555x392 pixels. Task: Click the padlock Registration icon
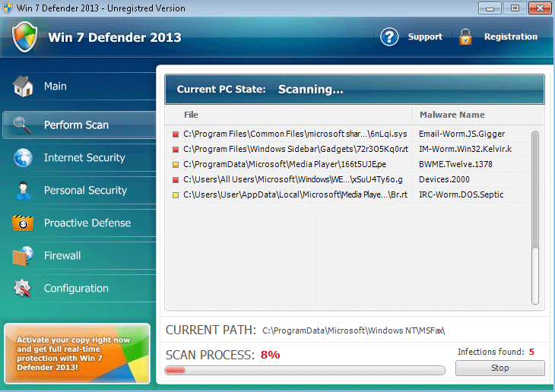pyautogui.click(x=465, y=36)
